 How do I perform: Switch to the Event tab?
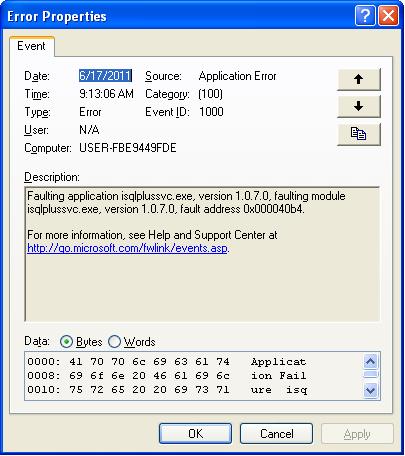click(x=31, y=46)
